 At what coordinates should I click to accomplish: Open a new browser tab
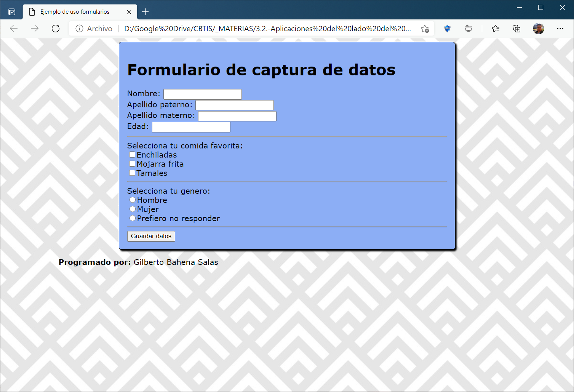145,12
